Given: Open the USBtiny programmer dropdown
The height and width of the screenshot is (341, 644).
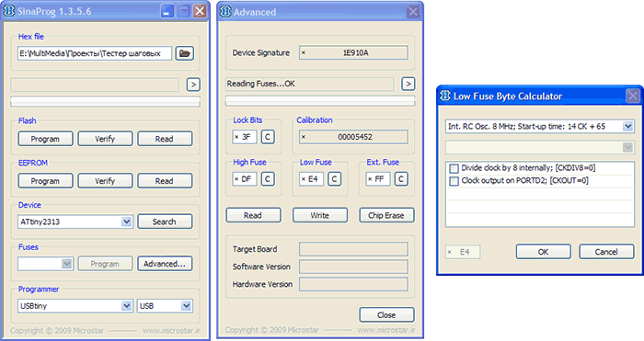Looking at the screenshot, I should [127, 306].
